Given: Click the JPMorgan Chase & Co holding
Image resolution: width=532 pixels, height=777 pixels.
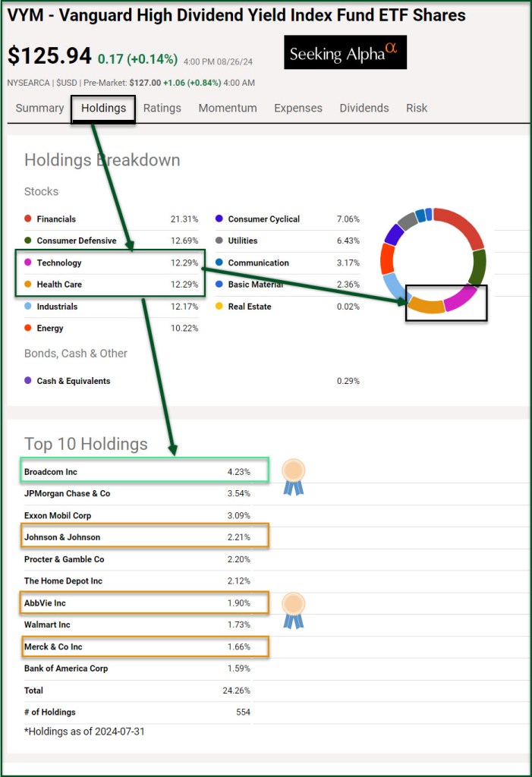Looking at the screenshot, I should pos(67,494).
